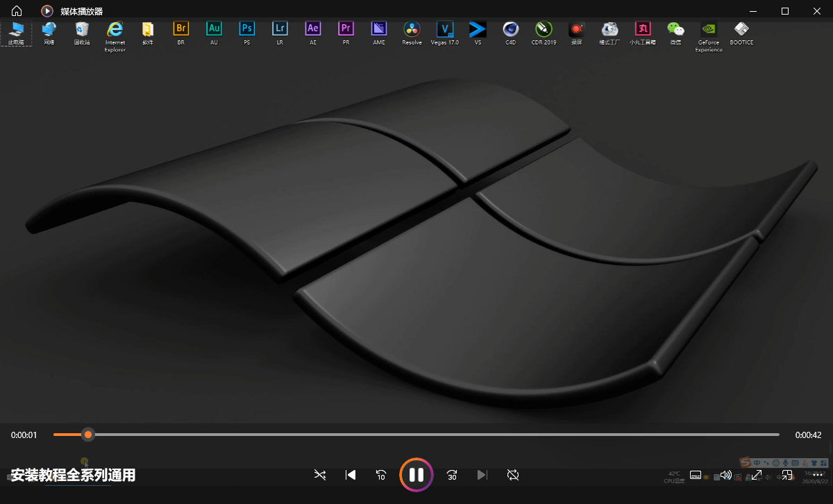Click the 微信 WeChat icon in the video
Viewport: 833px width, 504px height.
(x=676, y=33)
